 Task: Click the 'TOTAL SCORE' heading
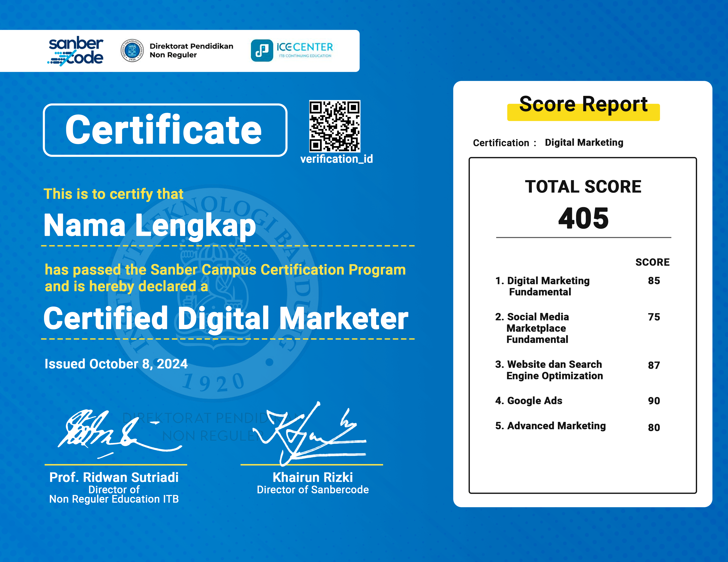tap(583, 187)
